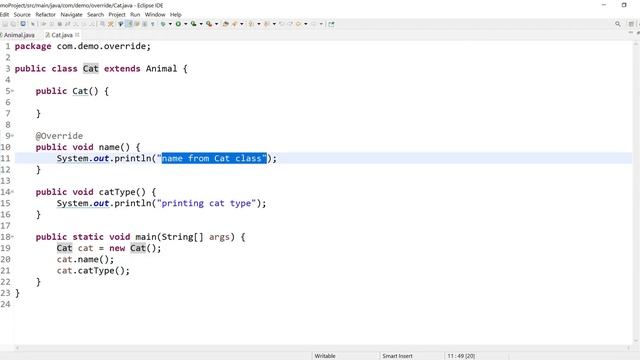Click the Open Perspective icon at top right
The height and width of the screenshot is (360, 640).
point(631,24)
